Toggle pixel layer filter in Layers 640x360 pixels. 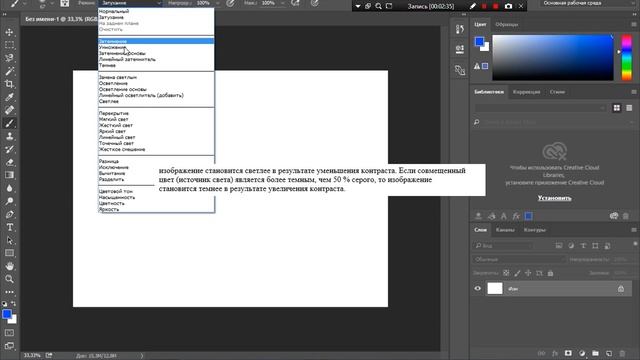[559, 246]
